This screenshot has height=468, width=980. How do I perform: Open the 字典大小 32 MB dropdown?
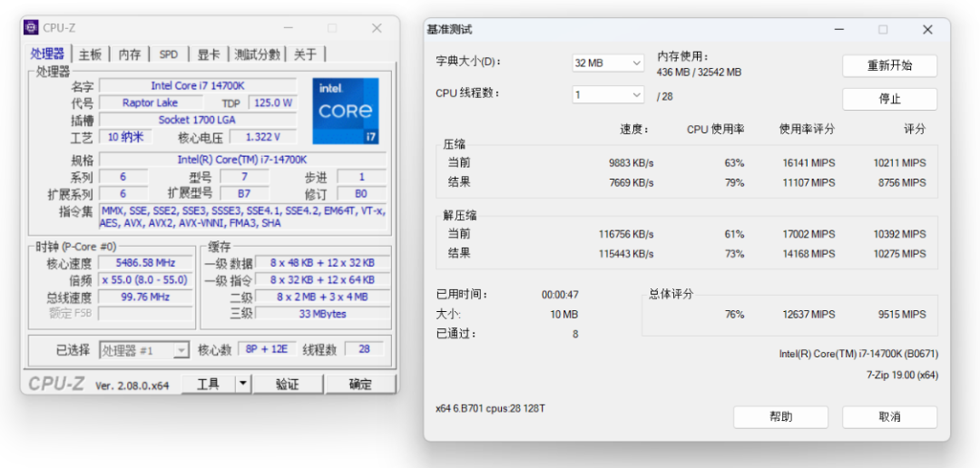click(608, 63)
